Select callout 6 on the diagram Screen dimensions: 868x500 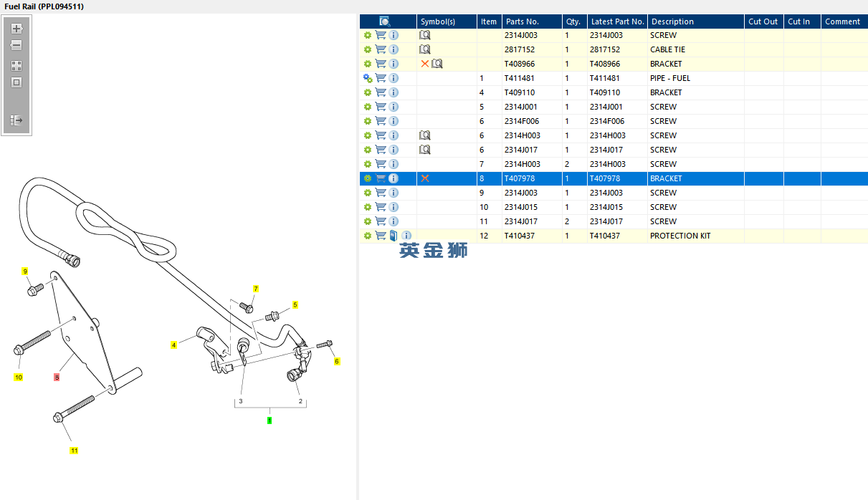click(337, 362)
